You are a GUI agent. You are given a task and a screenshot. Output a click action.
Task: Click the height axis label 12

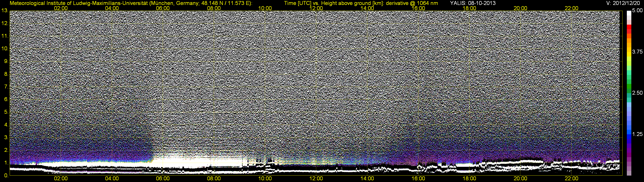coord(5,23)
